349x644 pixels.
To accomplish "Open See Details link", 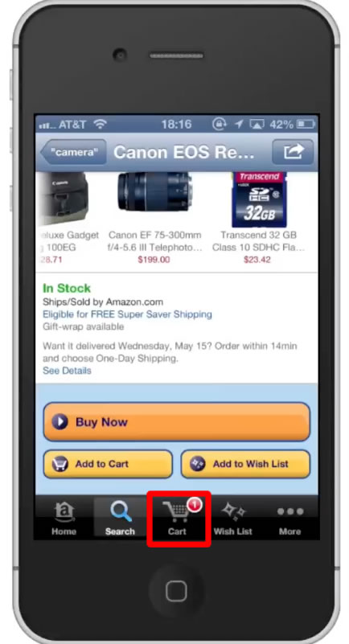I will [67, 371].
